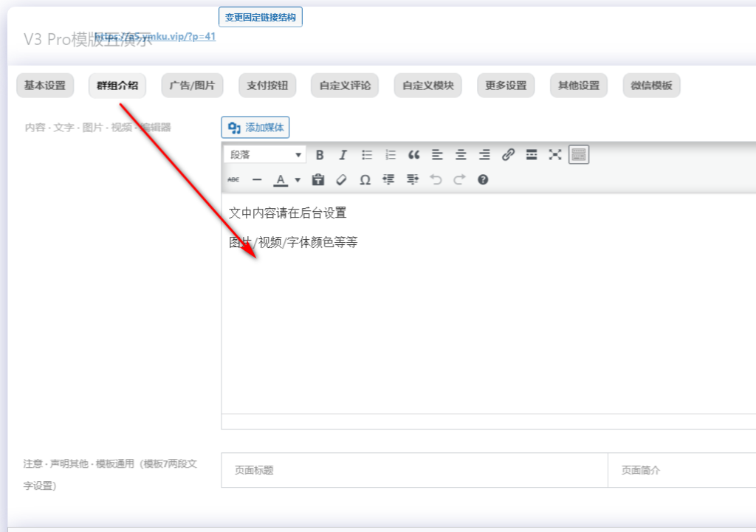Toggle strikethrough formatting
Viewport: 756px width, 532px height.
tap(233, 179)
